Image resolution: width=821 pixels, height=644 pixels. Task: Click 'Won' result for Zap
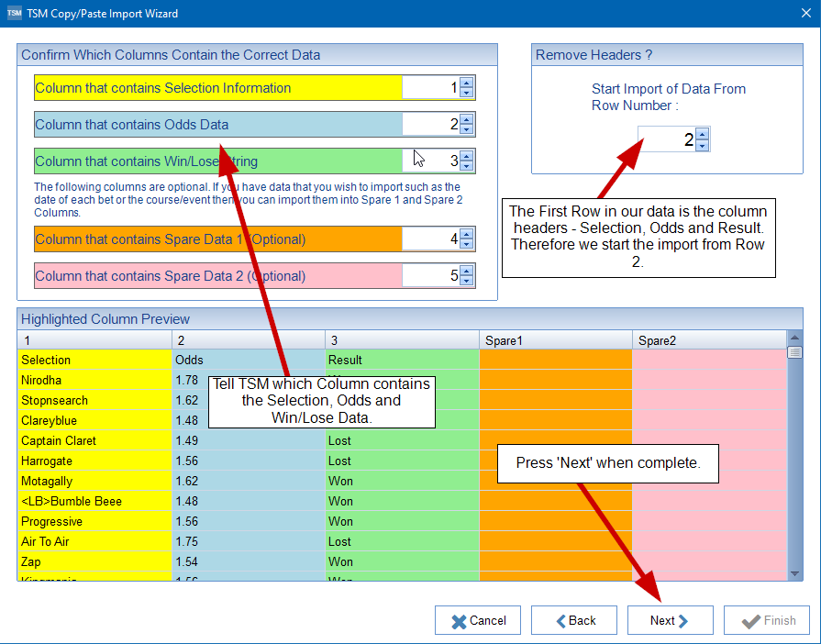(402, 561)
